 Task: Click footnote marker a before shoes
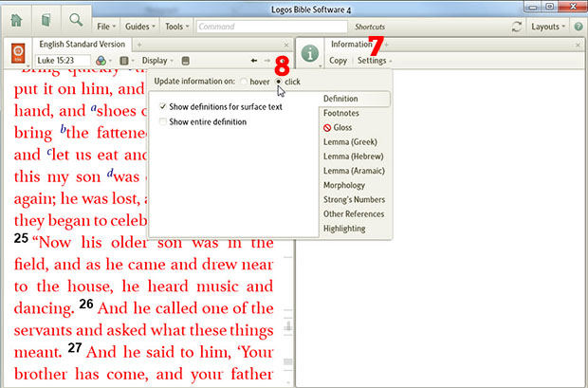click(93, 108)
